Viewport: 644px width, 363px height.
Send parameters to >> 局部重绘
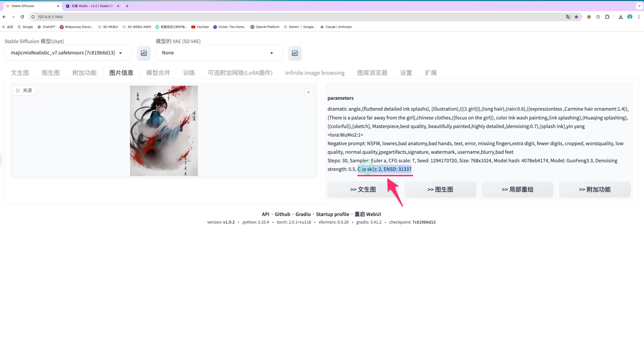[x=517, y=190]
